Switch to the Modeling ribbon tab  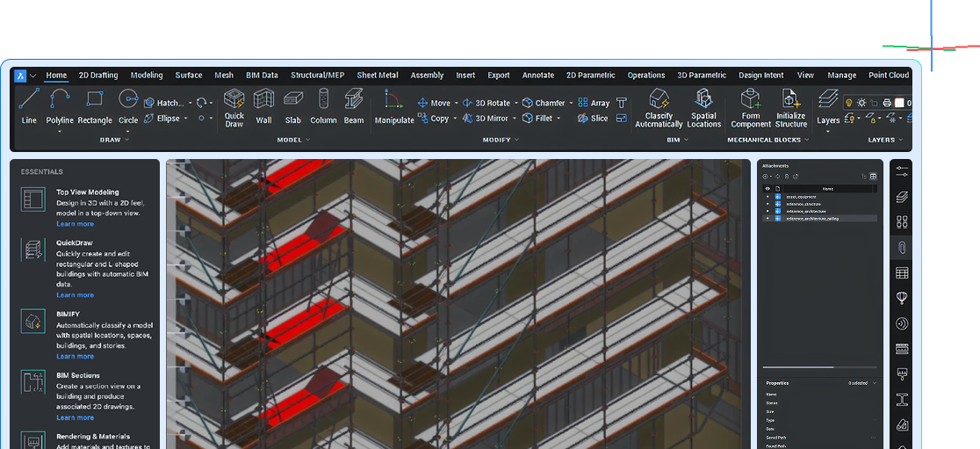tap(147, 75)
